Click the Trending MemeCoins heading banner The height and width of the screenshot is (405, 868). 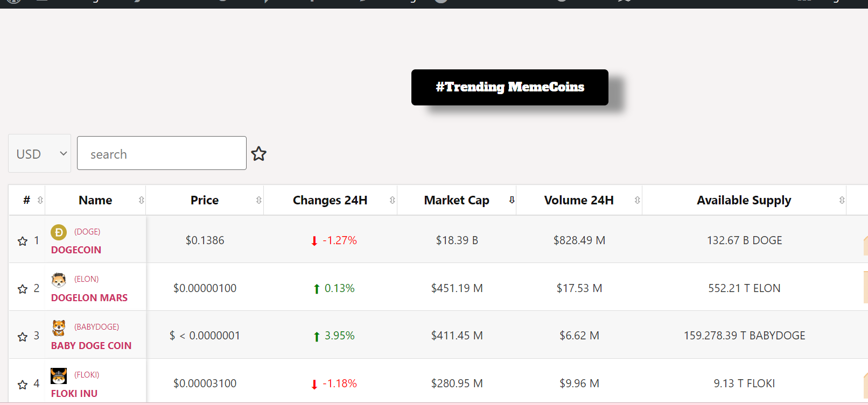[509, 87]
